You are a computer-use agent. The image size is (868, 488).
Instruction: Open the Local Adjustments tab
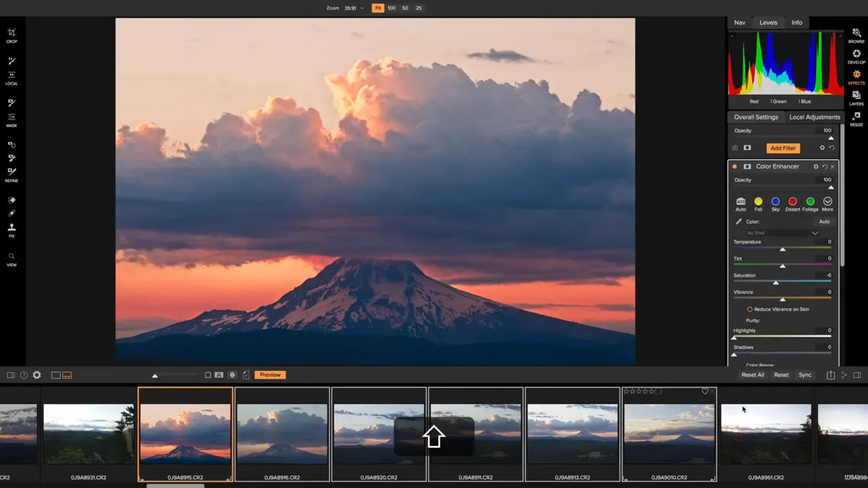pyautogui.click(x=814, y=116)
